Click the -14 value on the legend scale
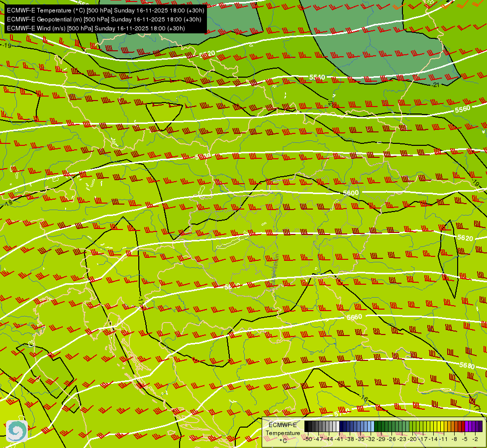The width and height of the screenshot is (487, 448). (x=433, y=439)
